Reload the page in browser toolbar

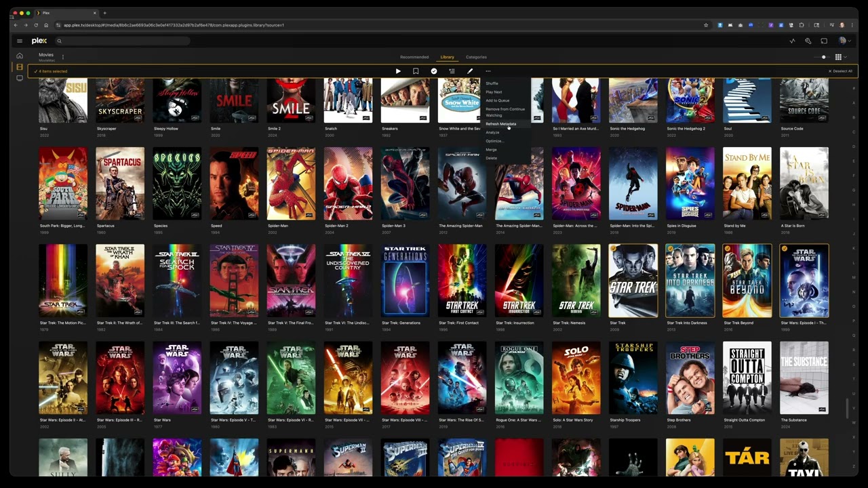[x=36, y=25]
